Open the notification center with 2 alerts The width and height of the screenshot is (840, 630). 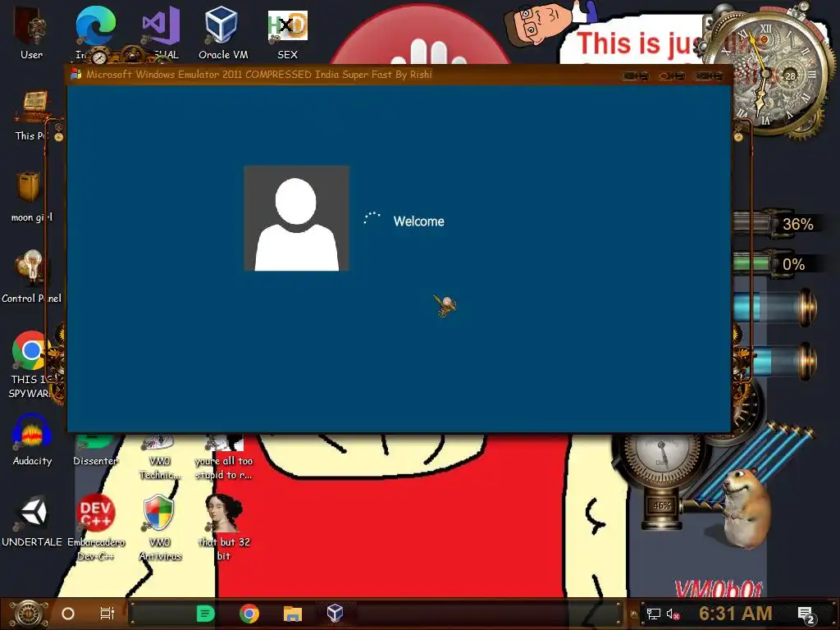coord(806,614)
